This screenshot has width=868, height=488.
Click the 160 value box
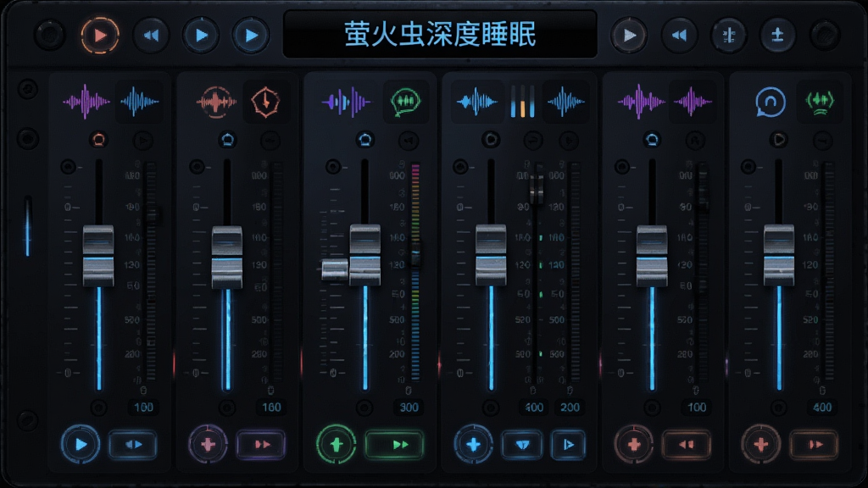271,408
